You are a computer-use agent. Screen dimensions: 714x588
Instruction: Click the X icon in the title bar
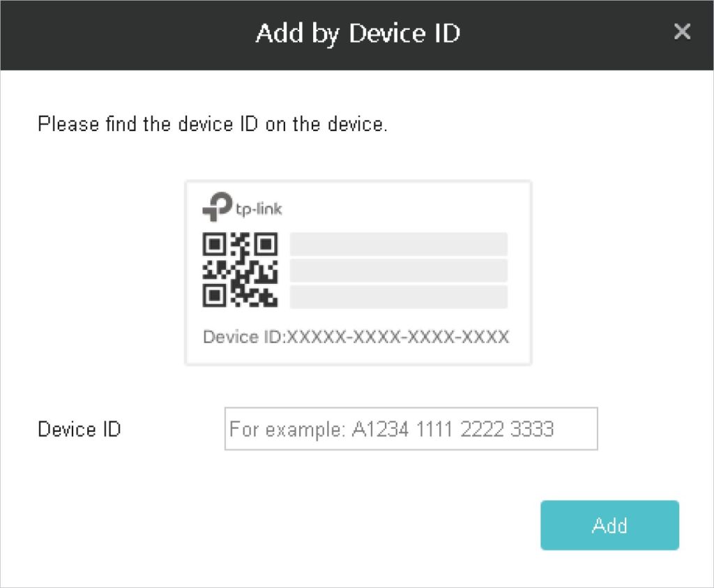pyautogui.click(x=682, y=31)
